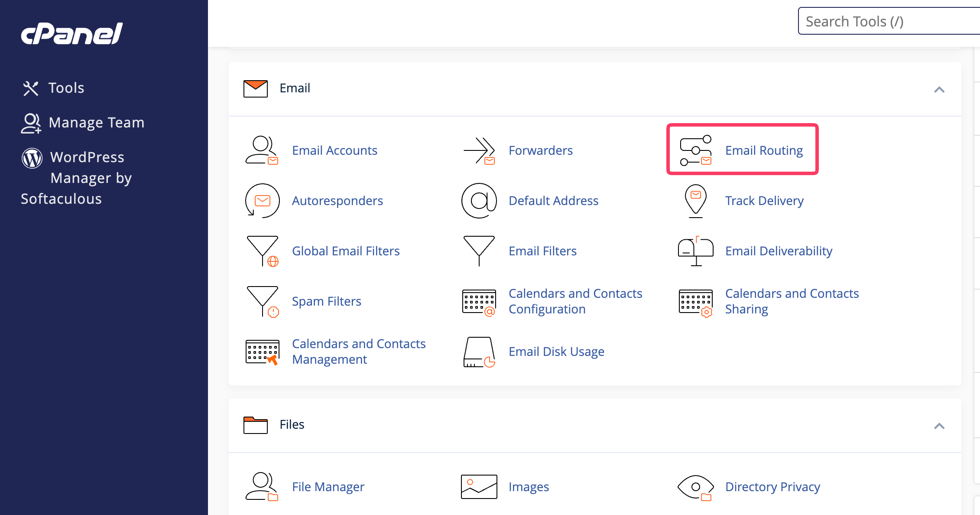This screenshot has height=515, width=980.
Task: Open the Forwarders link
Action: (541, 150)
